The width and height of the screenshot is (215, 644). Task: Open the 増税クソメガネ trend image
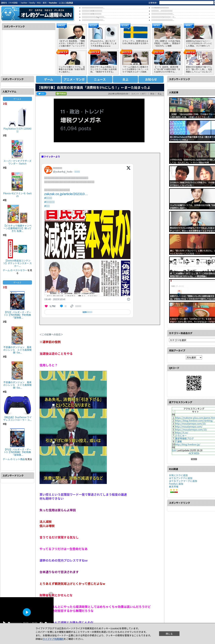(x=99, y=121)
